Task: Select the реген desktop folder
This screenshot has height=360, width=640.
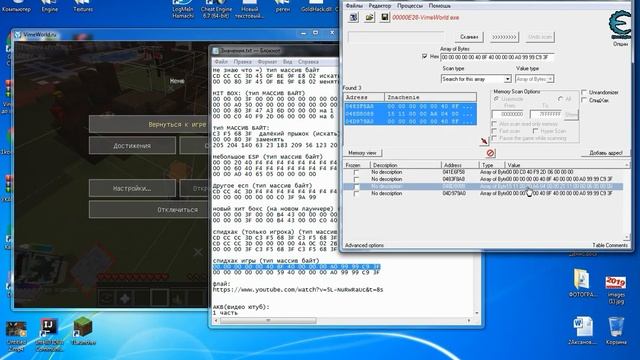Action: point(282,6)
